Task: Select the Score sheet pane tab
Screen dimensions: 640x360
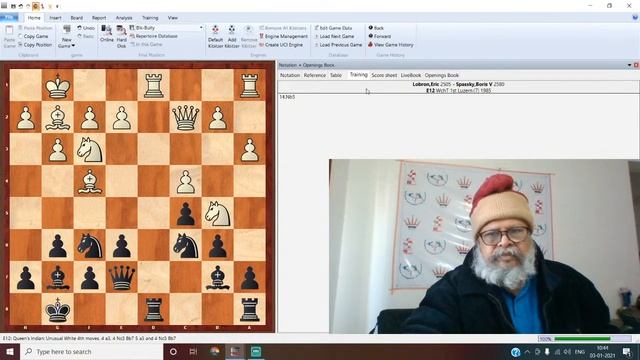Action: [x=384, y=76]
